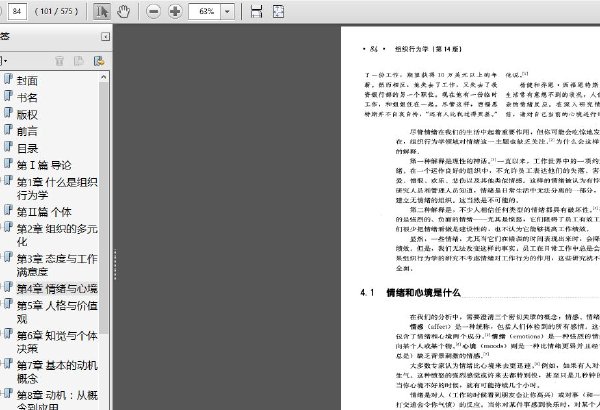Open bookmark 第1章 什么是组织行为学
The height and width of the screenshot is (410, 600).
tap(57, 188)
